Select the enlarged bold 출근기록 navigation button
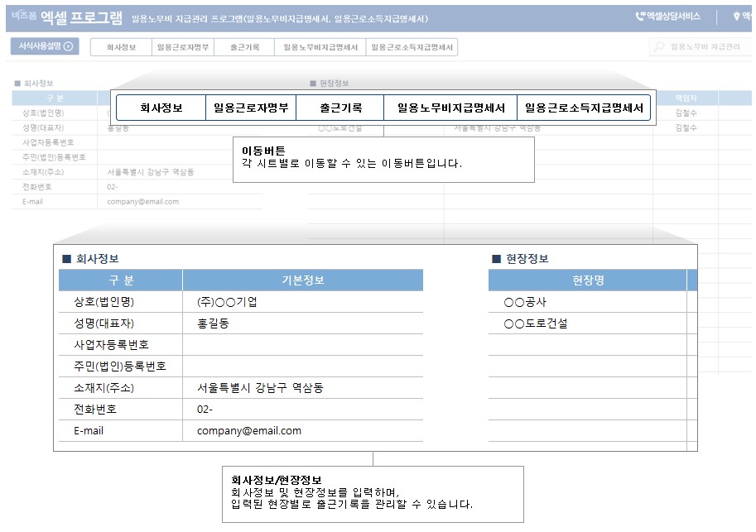 340,108
